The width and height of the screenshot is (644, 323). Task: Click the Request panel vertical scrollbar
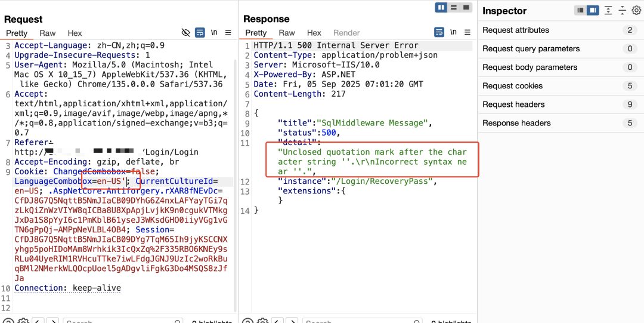[x=236, y=185]
